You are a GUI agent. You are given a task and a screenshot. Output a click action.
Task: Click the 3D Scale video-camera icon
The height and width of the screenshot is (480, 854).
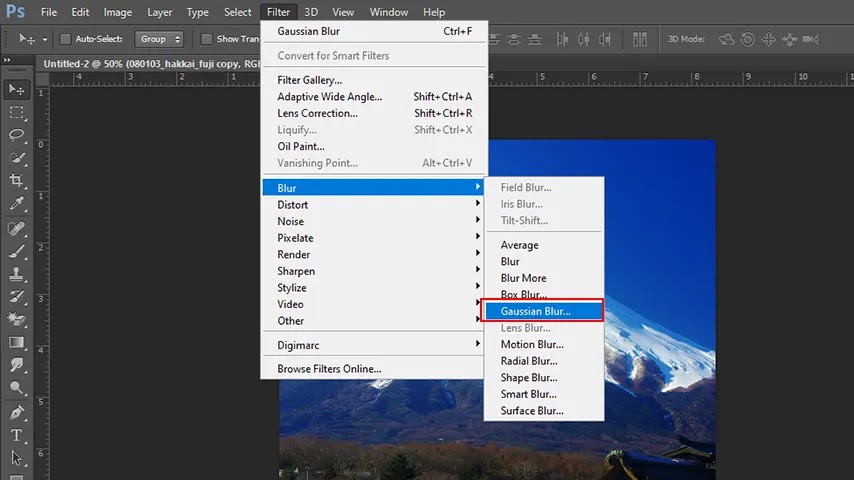click(811, 39)
